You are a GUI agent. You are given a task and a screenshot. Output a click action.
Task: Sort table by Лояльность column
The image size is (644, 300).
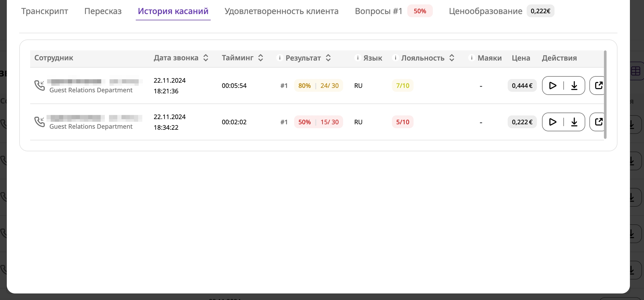[452, 58]
